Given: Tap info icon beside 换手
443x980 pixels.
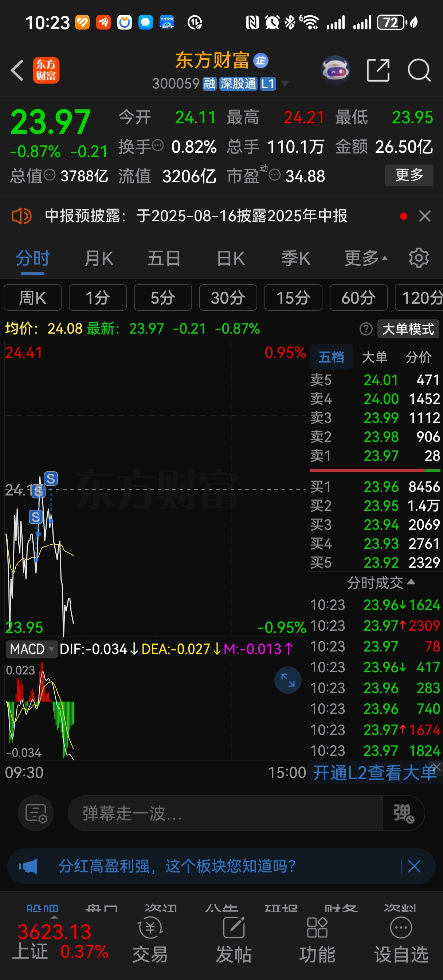Looking at the screenshot, I should (x=158, y=145).
